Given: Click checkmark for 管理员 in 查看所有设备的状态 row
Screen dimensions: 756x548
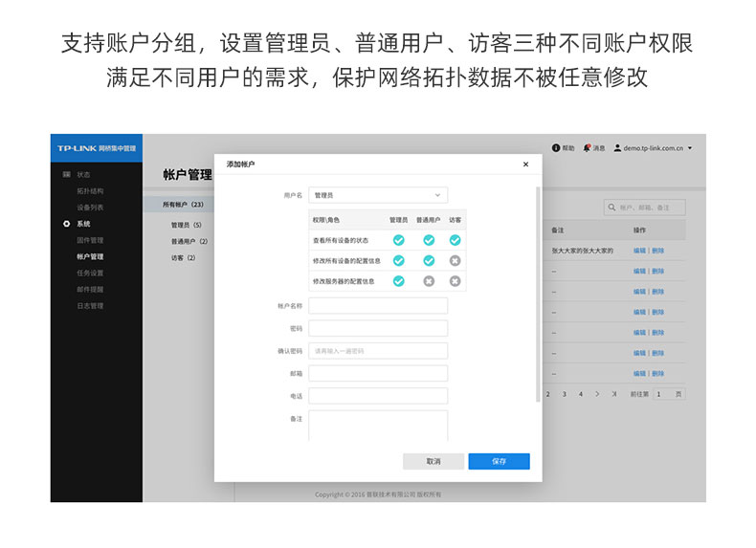Looking at the screenshot, I should [399, 240].
